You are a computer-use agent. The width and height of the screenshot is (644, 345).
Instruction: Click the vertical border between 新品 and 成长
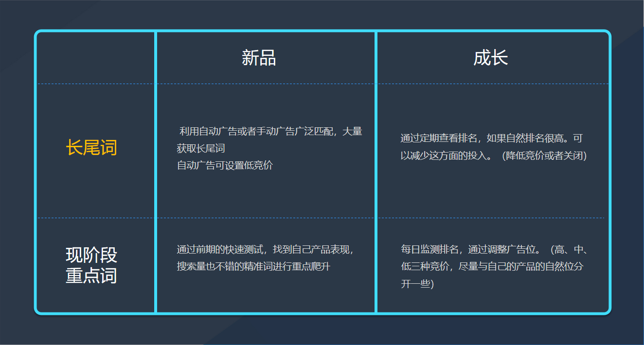[376, 170]
